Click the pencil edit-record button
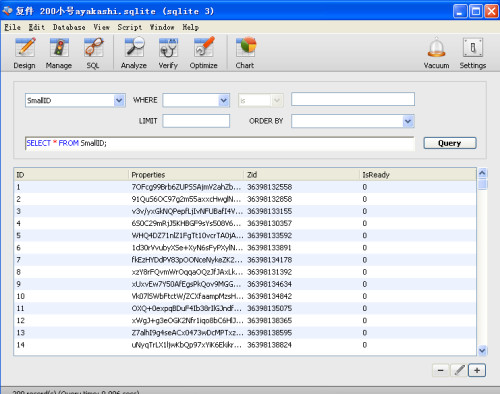 pyautogui.click(x=459, y=370)
